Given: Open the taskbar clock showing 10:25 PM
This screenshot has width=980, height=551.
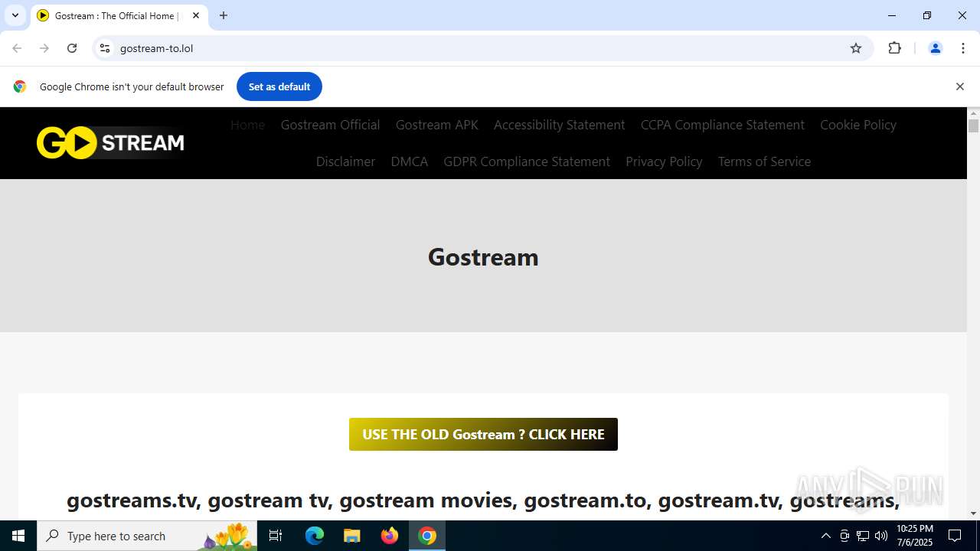Looking at the screenshot, I should pyautogui.click(x=915, y=536).
